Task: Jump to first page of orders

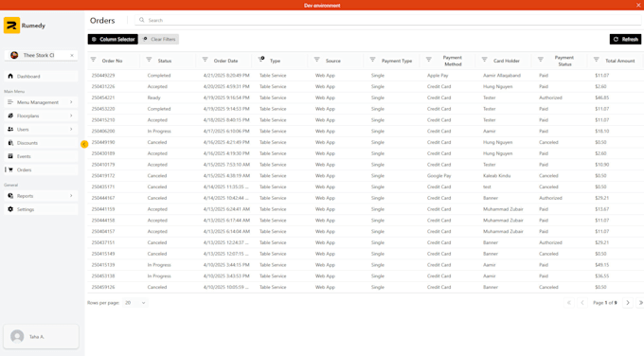Action: click(x=569, y=303)
